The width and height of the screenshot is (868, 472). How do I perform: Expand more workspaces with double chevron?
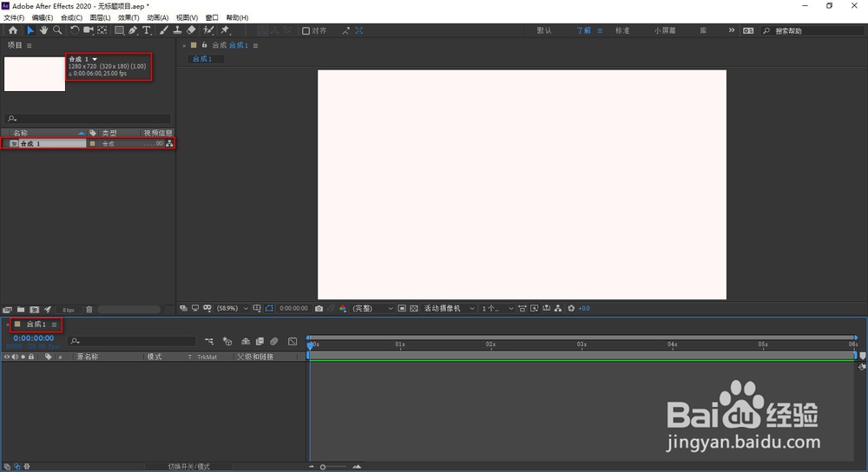[732, 30]
